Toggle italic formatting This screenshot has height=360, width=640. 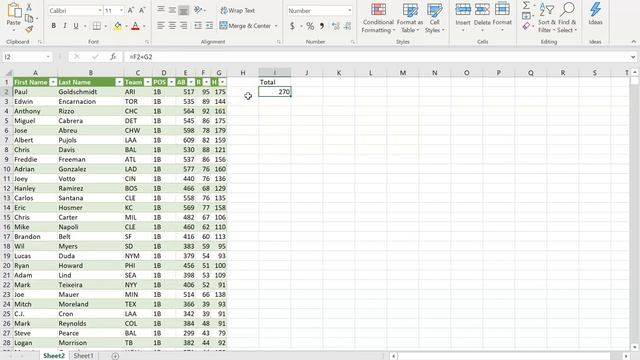click(64, 26)
